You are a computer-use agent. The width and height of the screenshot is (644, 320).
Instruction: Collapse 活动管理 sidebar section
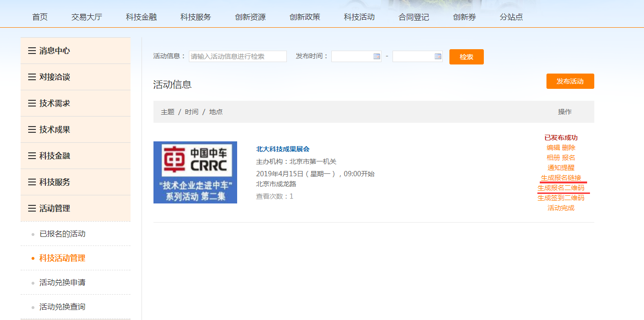(76, 208)
